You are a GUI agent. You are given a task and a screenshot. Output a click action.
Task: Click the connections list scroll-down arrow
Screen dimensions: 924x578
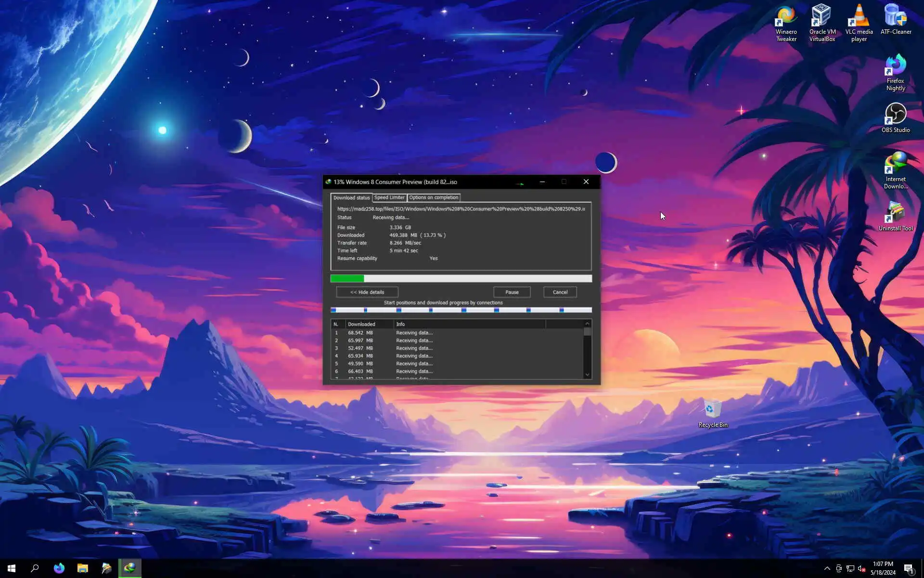tap(587, 374)
